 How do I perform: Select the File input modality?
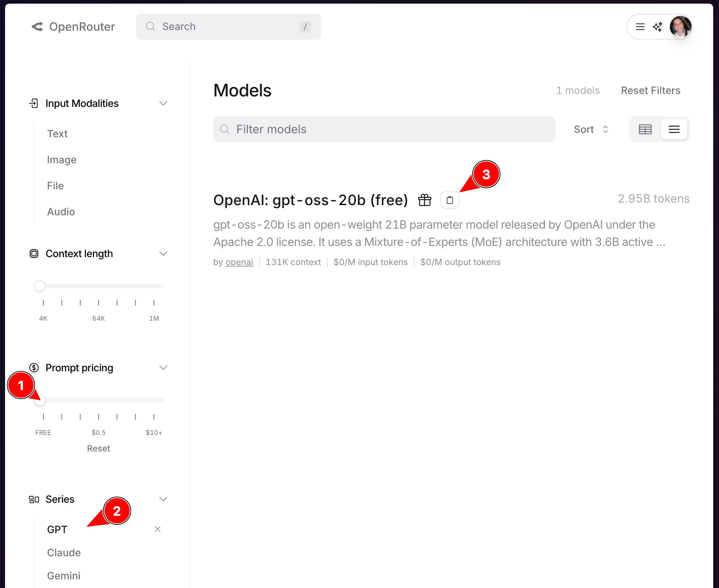(55, 186)
